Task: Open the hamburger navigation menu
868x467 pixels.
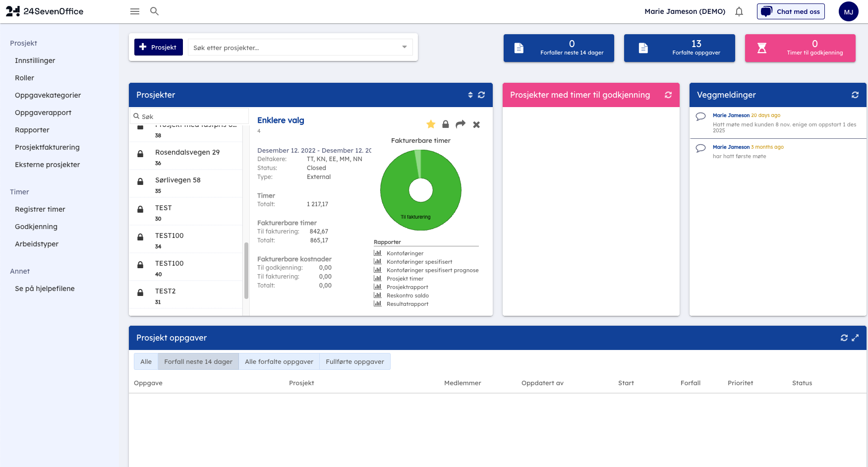Action: pos(134,11)
